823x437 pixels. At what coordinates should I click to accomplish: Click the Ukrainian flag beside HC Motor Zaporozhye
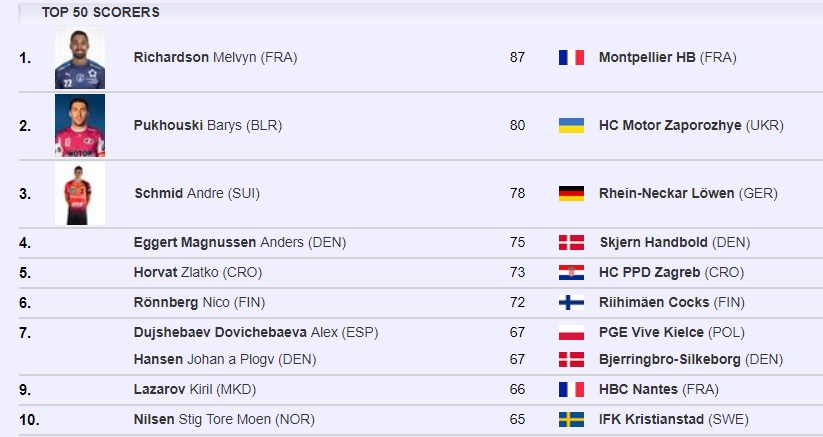(570, 126)
